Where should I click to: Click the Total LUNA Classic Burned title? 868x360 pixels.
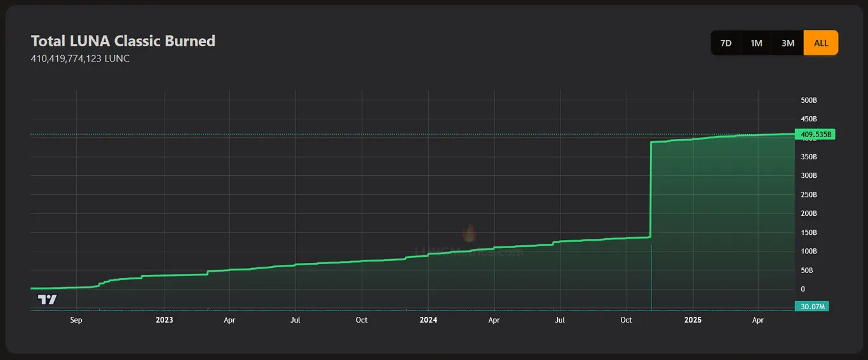click(123, 41)
